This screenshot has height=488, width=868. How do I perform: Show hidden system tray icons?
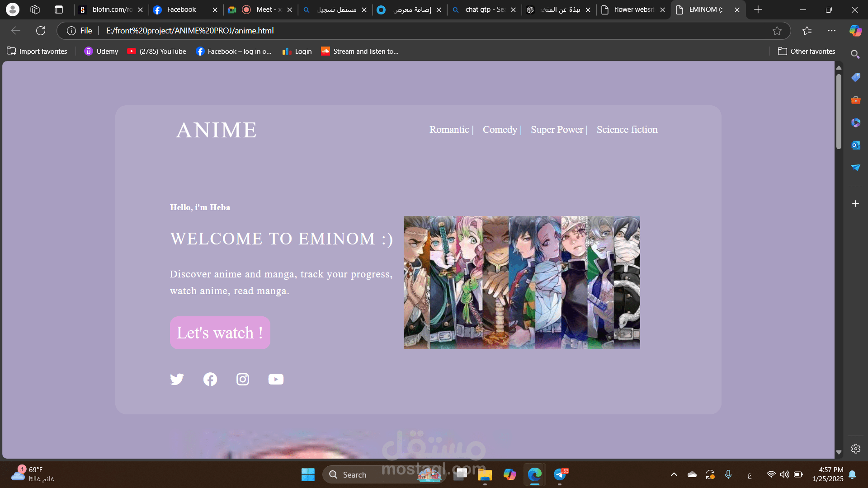pyautogui.click(x=674, y=475)
